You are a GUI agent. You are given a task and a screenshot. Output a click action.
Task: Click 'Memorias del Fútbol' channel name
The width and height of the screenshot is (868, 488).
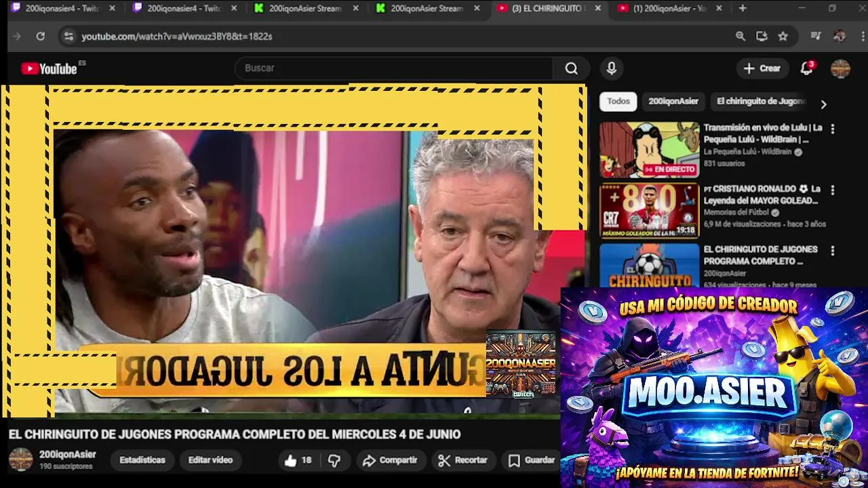tap(737, 213)
